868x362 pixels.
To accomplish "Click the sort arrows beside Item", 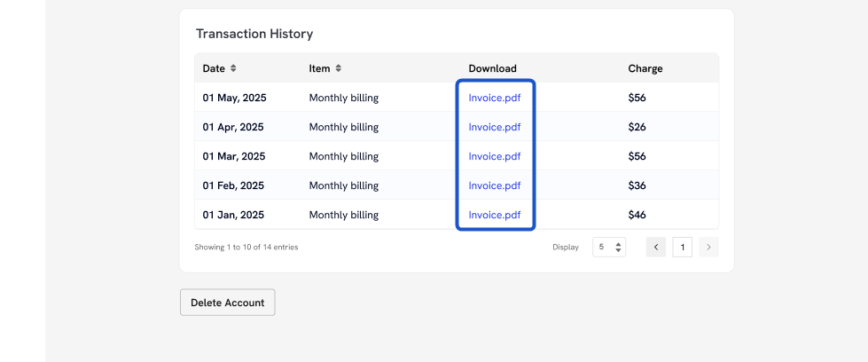I will pos(338,68).
